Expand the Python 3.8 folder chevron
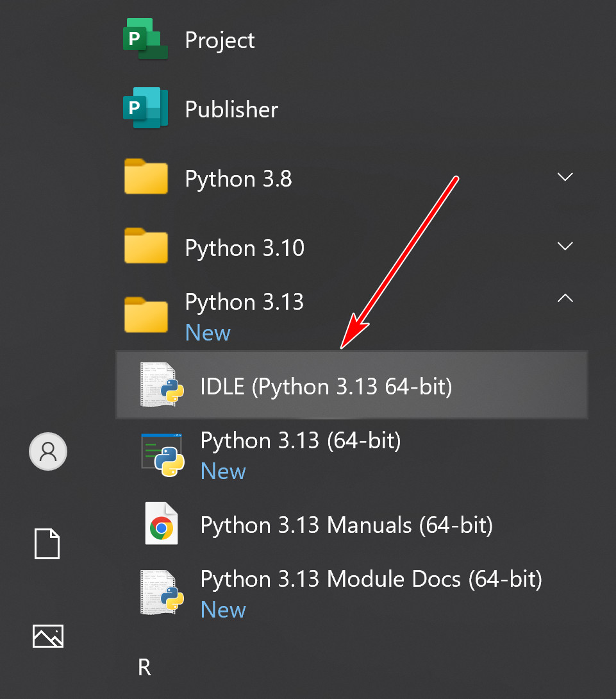This screenshot has width=616, height=699. [x=565, y=177]
